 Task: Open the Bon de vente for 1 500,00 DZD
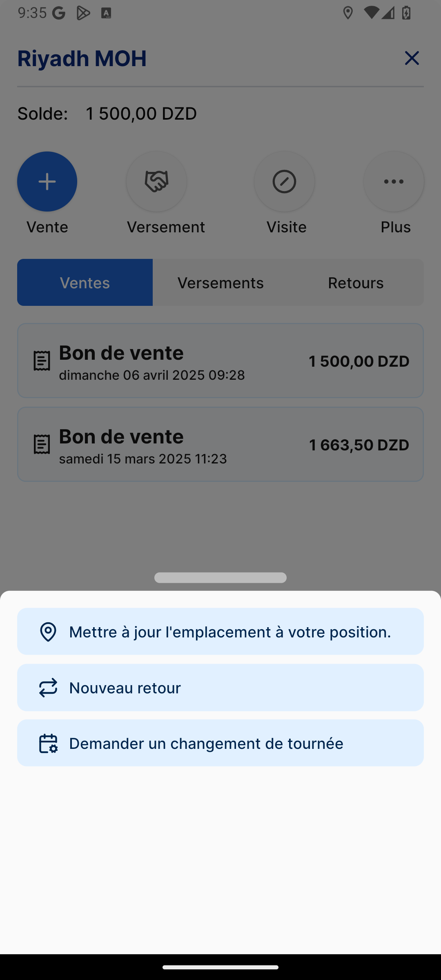[x=220, y=361]
